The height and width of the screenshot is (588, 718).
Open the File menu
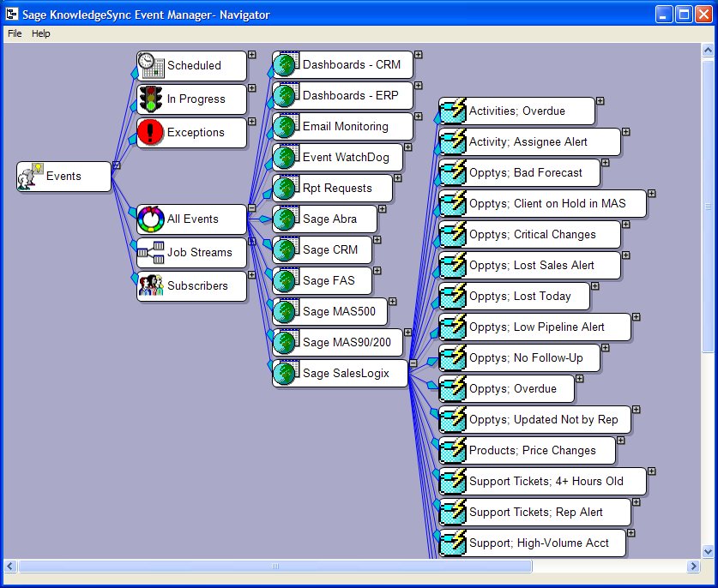[x=15, y=33]
